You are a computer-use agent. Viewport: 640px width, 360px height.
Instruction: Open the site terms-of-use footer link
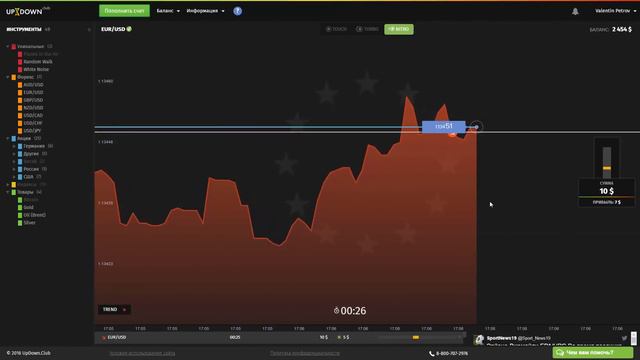point(142,353)
